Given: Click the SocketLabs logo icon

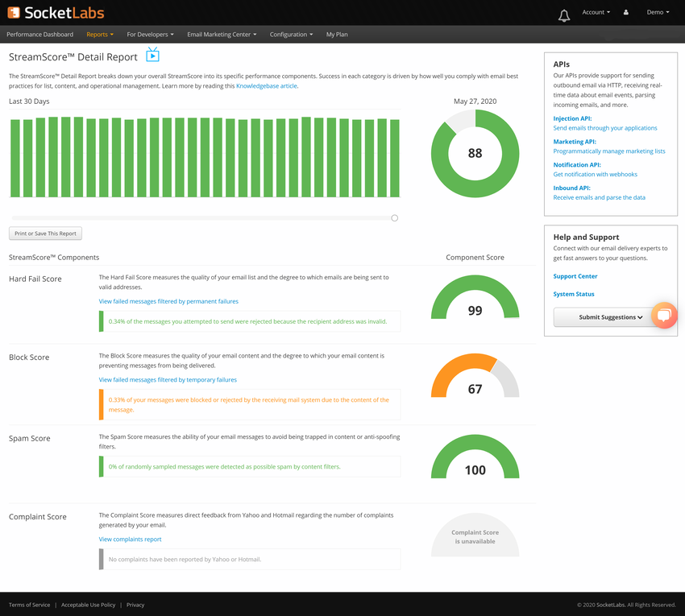Looking at the screenshot, I should click(14, 13).
